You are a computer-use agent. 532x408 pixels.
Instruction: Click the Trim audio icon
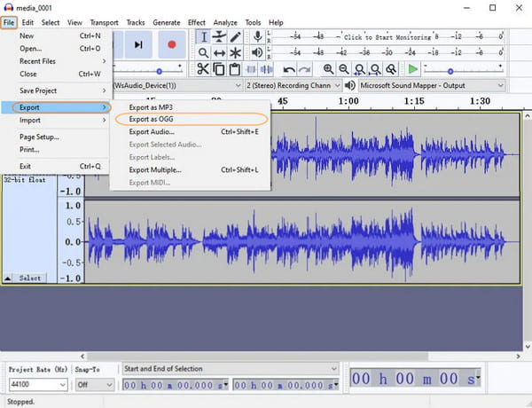(x=251, y=69)
